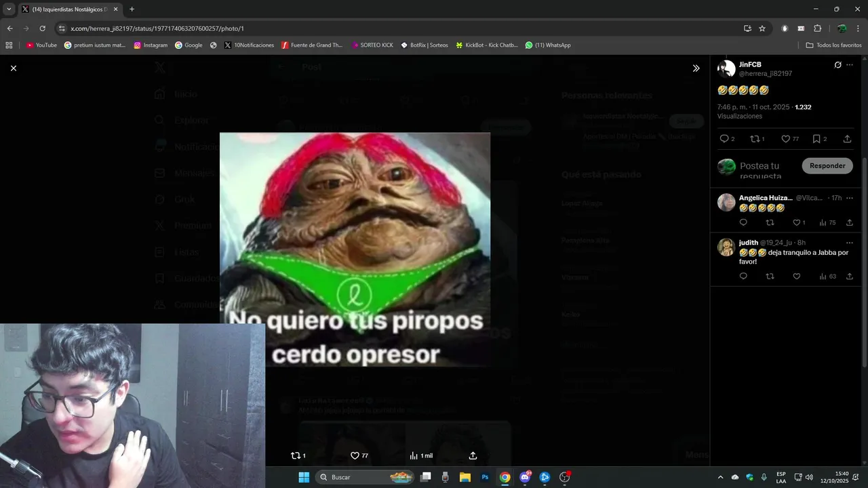Bookmark this page with star icon
Image resolution: width=868 pixels, height=488 pixels.
[x=762, y=28]
